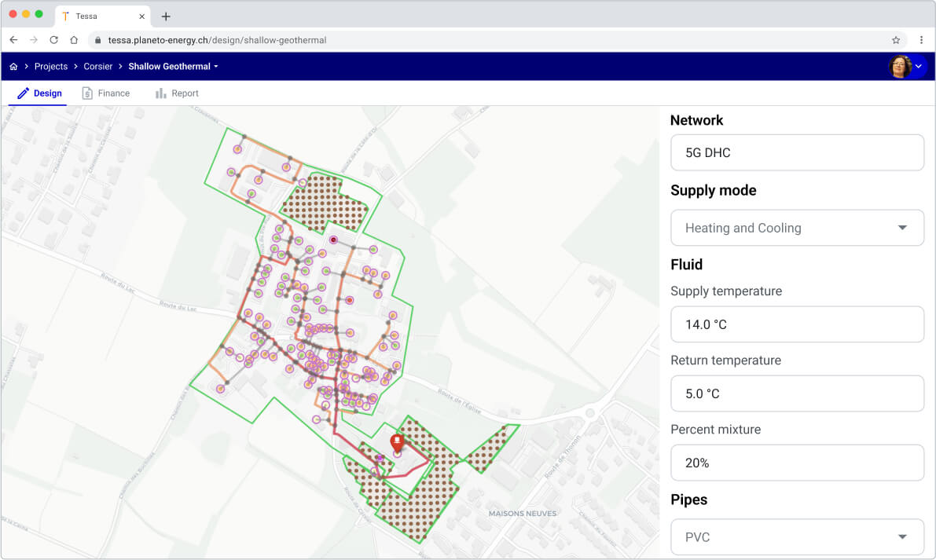Open the user profile avatar

(901, 67)
